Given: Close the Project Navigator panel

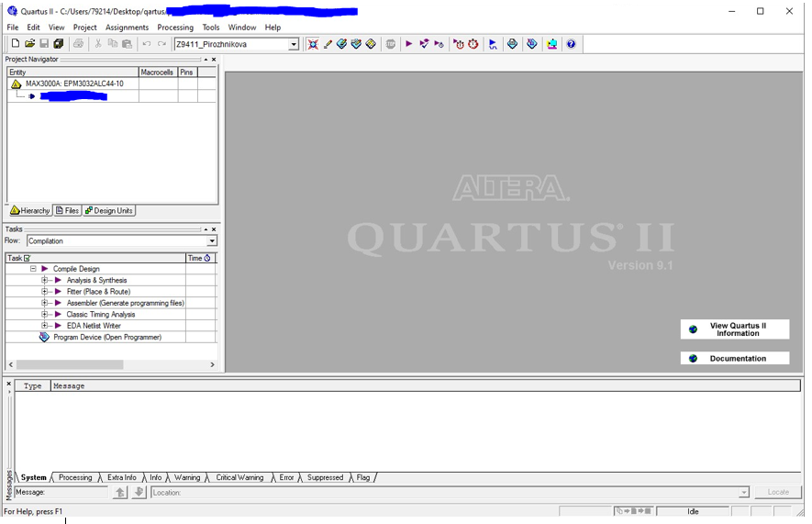Looking at the screenshot, I should pyautogui.click(x=214, y=60).
